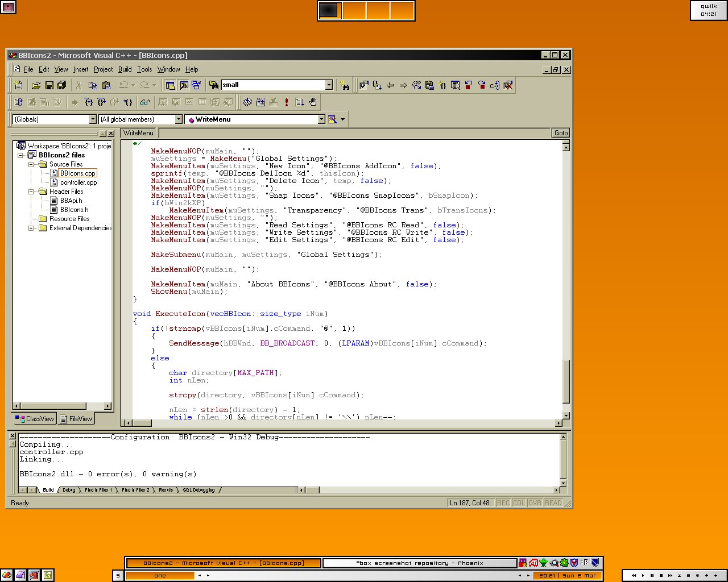Open the WizardBar actions dropdown arrow
The image size is (728, 582).
point(342,119)
